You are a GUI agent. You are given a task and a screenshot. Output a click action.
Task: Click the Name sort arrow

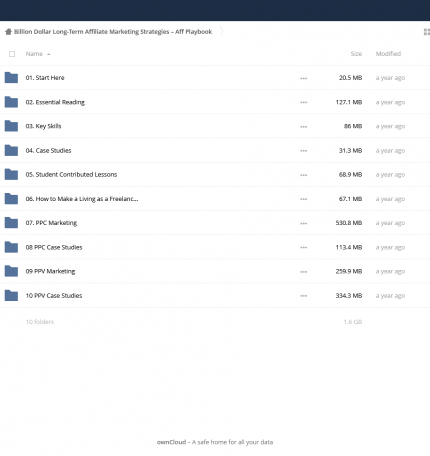[x=49, y=54]
